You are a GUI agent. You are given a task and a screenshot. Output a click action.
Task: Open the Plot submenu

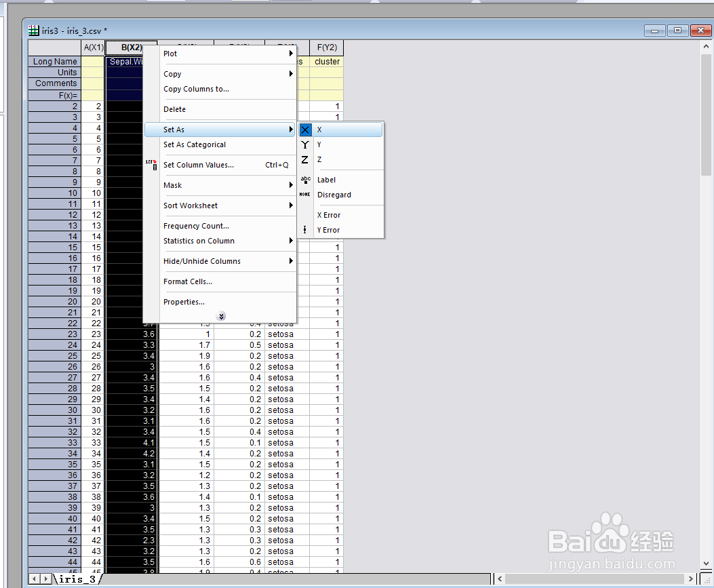pos(220,54)
